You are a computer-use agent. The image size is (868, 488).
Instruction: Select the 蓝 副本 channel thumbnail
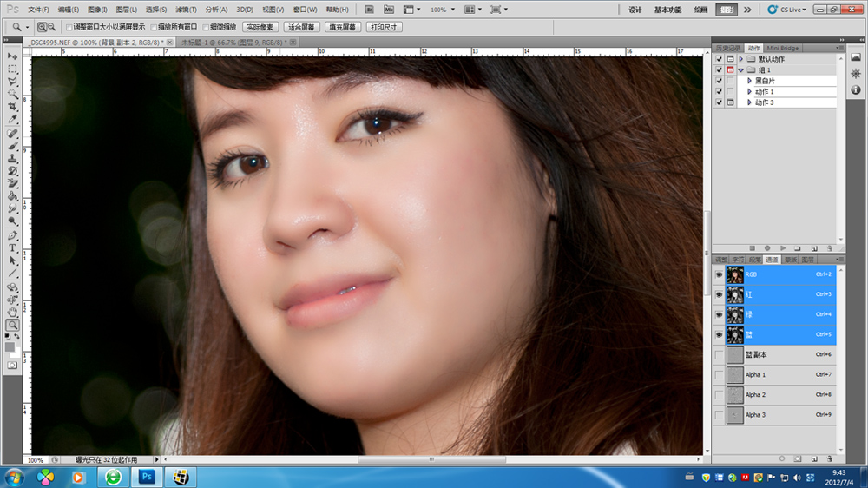pyautogui.click(x=734, y=355)
